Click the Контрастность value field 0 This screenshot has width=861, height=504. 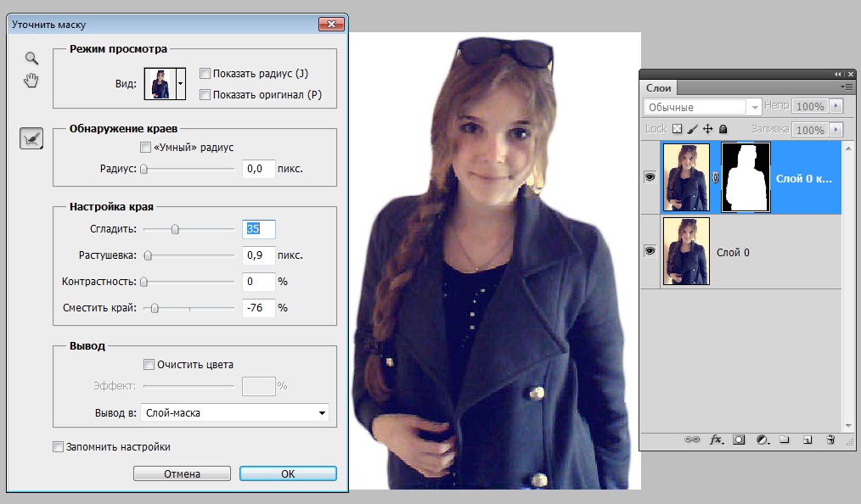[259, 282]
